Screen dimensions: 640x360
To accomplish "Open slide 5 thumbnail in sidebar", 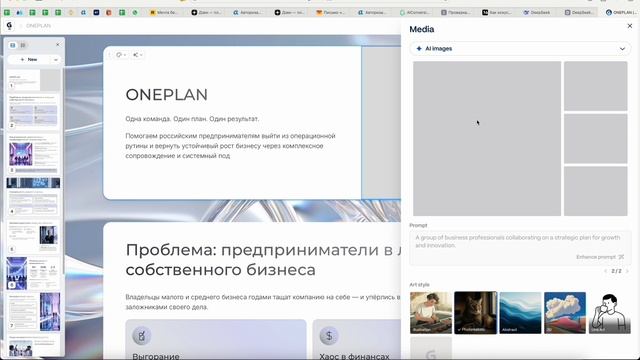I will [33, 237].
